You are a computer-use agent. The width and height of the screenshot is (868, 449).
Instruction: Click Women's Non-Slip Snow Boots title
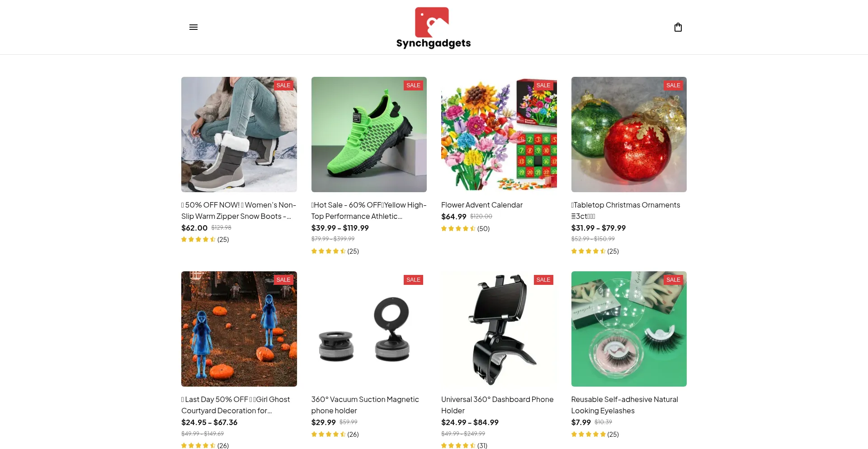point(239,211)
